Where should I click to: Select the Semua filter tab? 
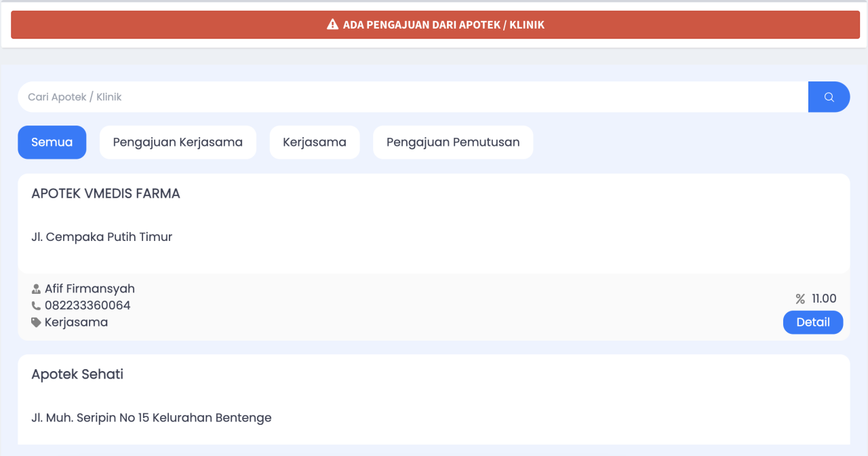[x=52, y=142]
